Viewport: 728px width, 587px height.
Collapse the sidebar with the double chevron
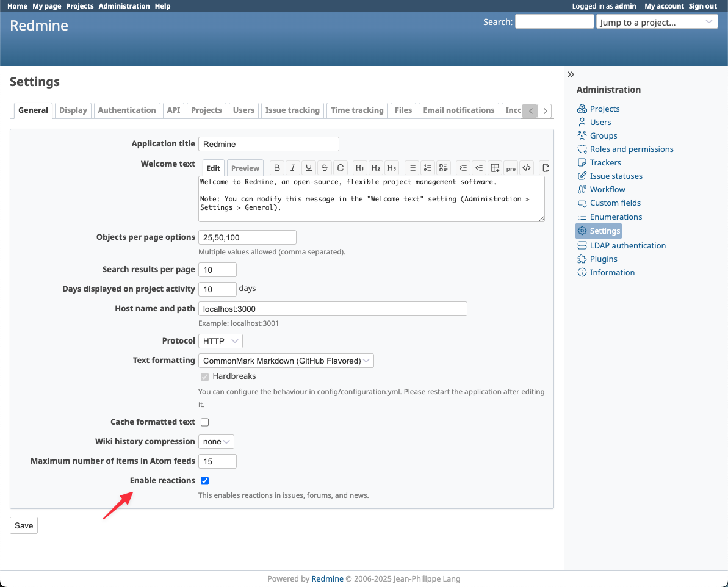[x=571, y=74]
